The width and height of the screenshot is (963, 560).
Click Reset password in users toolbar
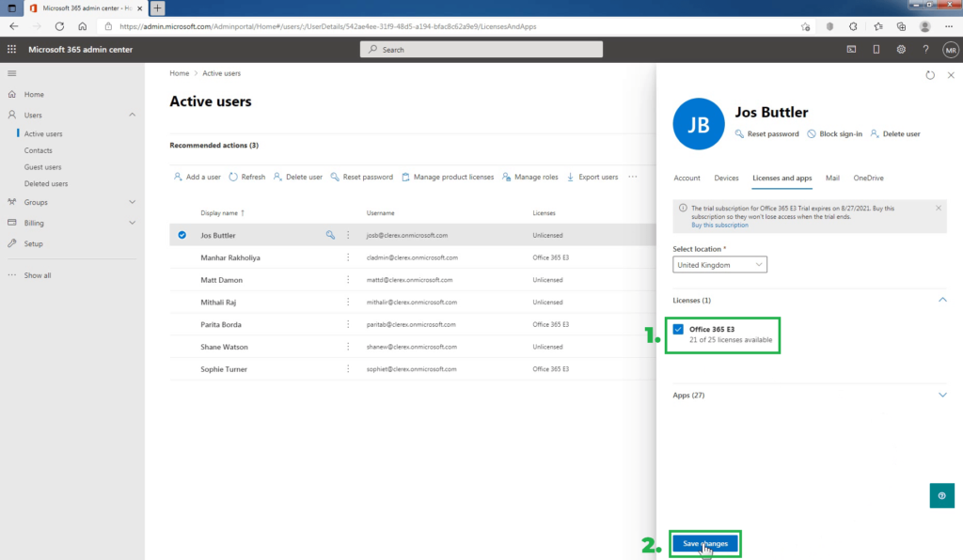point(362,177)
